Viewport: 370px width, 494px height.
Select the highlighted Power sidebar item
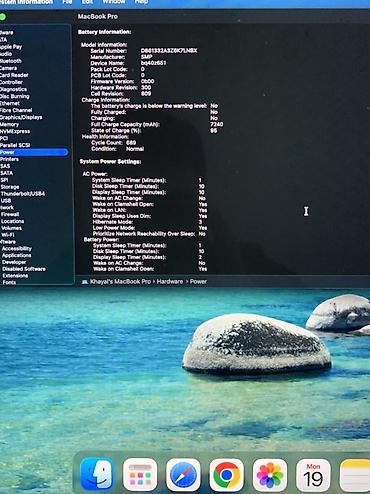coord(34,152)
